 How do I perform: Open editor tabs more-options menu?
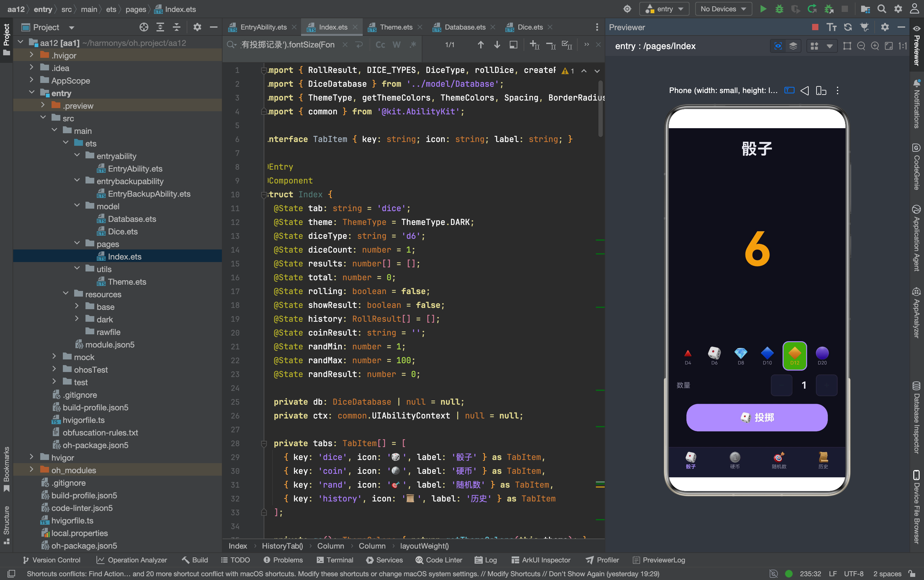pos(597,27)
